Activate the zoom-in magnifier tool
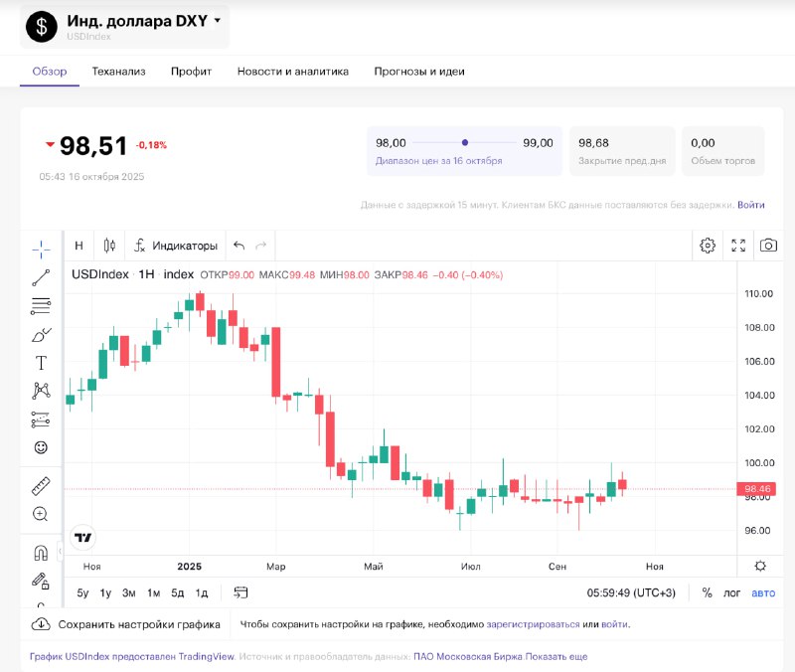The image size is (795, 672). (x=40, y=515)
